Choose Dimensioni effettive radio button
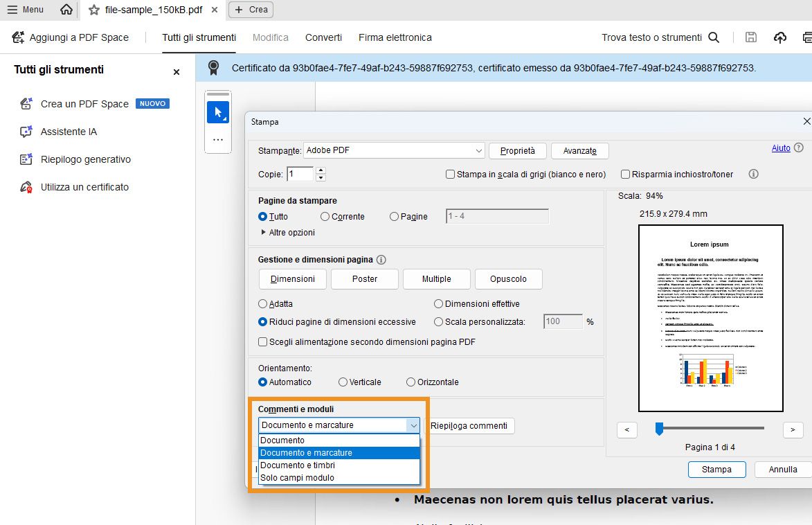 pos(439,303)
